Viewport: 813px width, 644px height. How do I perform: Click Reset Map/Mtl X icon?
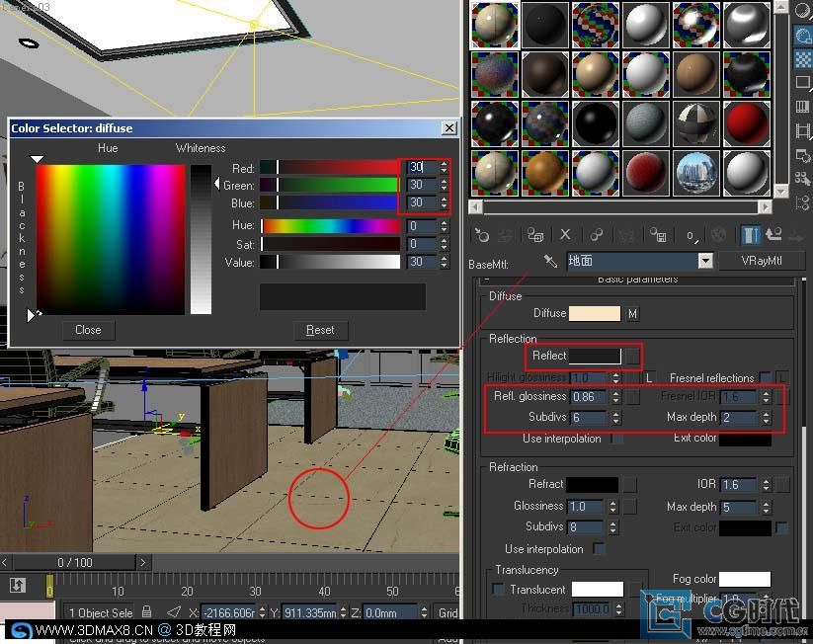coord(565,235)
